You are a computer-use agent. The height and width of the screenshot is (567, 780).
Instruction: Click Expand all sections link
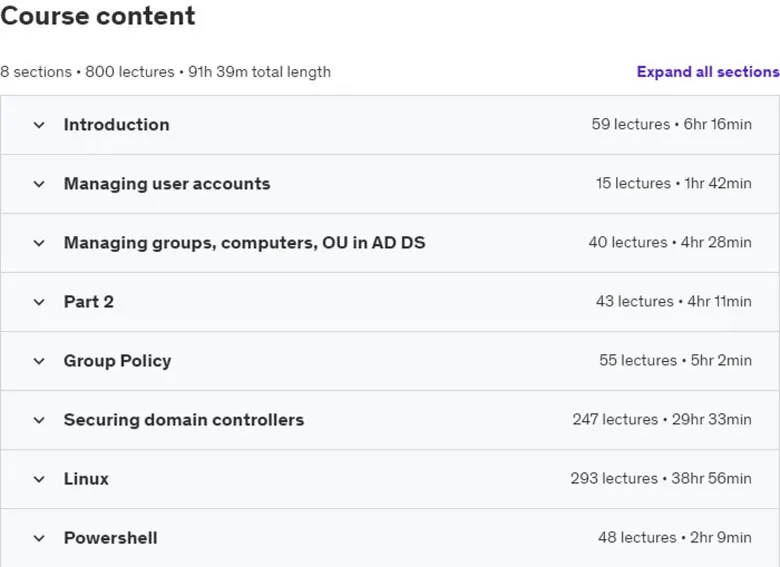(x=708, y=72)
